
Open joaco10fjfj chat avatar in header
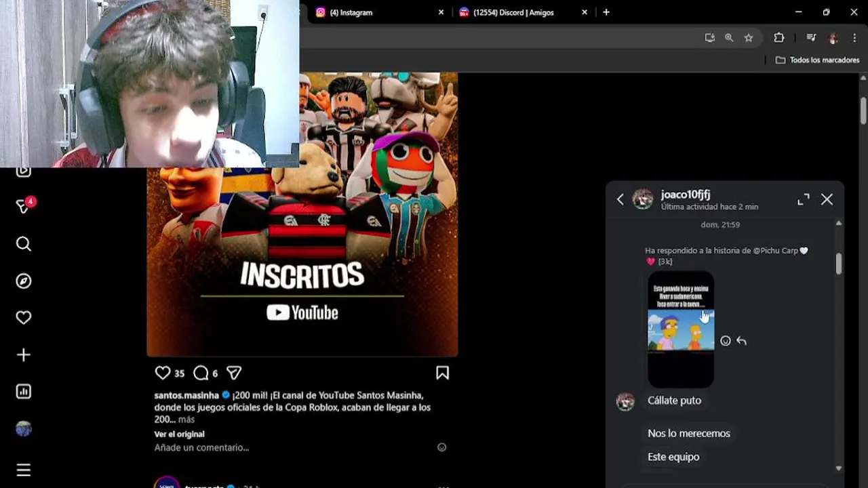pos(643,199)
